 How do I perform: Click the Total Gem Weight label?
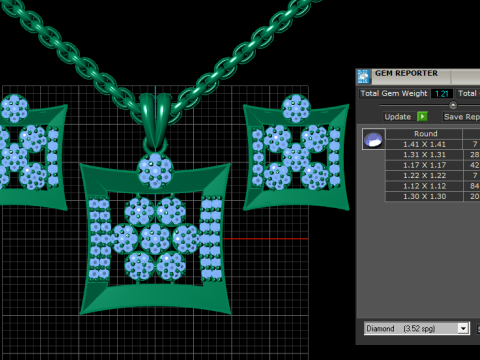[394, 93]
